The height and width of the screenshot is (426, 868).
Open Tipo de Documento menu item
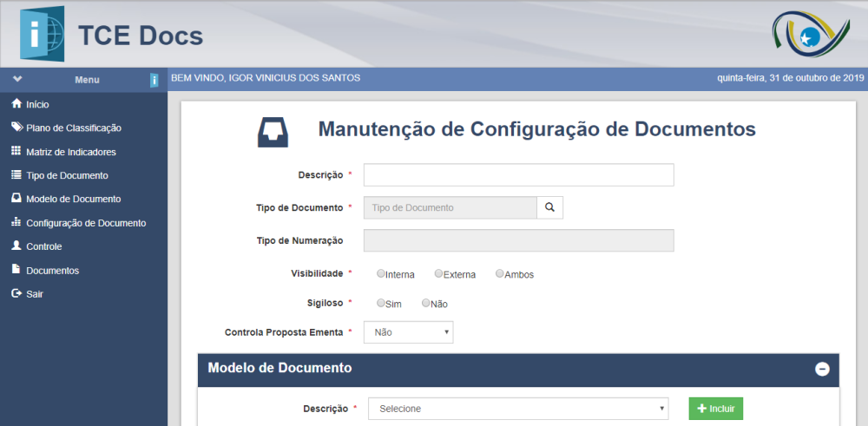coord(67,175)
